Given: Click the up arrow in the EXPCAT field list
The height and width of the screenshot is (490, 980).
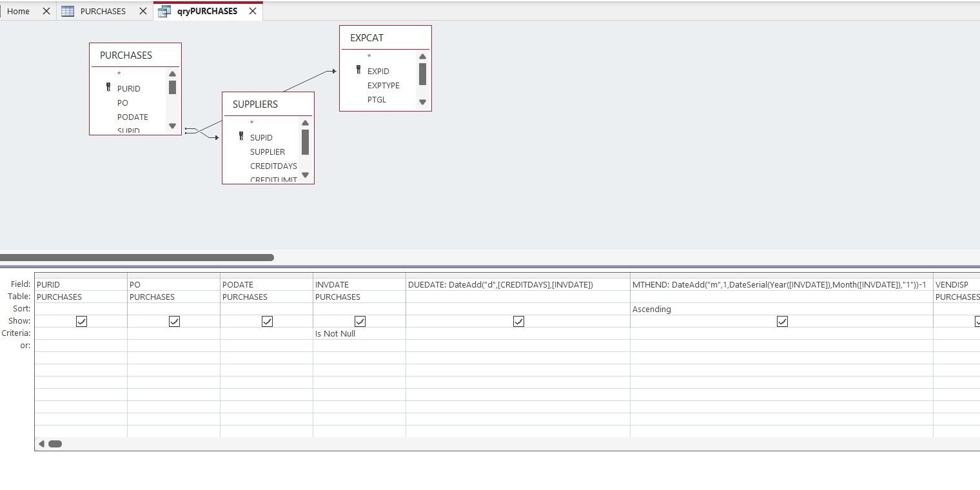Looking at the screenshot, I should (x=422, y=57).
